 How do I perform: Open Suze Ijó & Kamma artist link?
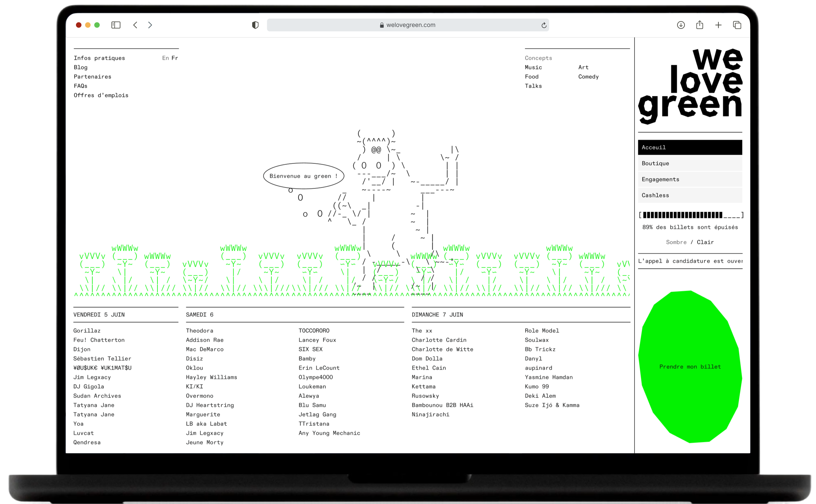tap(552, 405)
